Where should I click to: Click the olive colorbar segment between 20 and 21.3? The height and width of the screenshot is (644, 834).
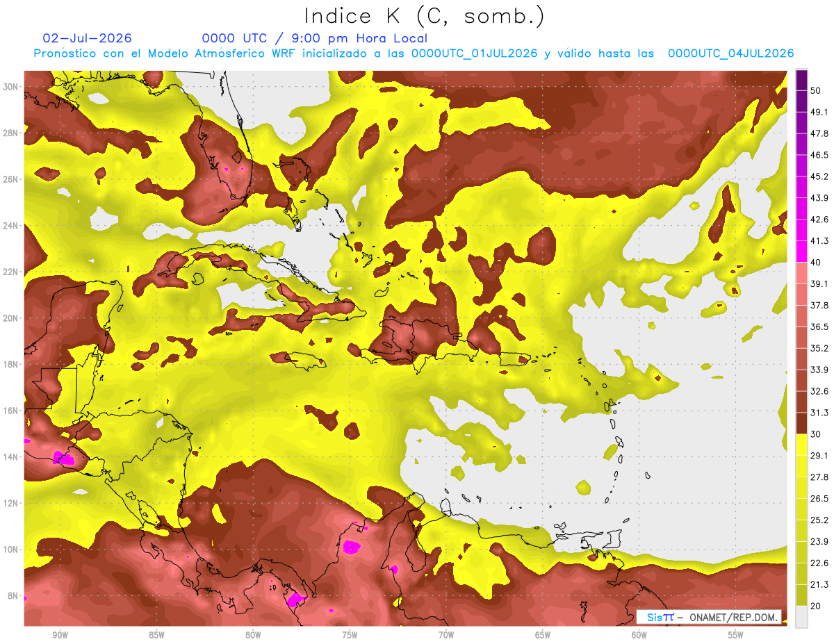point(801,595)
